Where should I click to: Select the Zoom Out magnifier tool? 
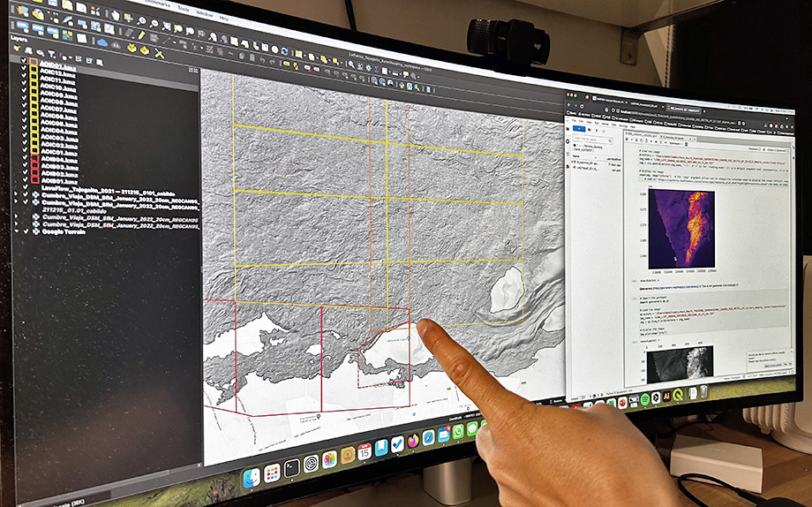[154, 23]
